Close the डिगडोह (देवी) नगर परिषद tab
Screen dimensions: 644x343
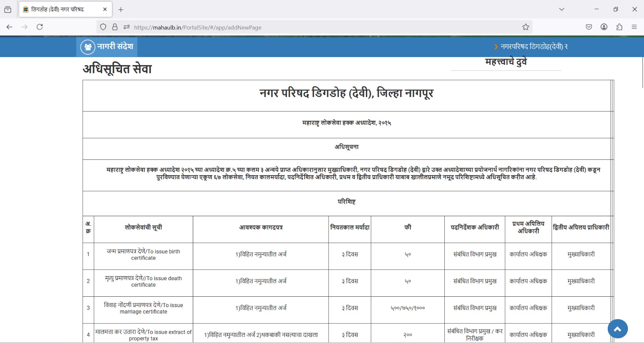105,9
